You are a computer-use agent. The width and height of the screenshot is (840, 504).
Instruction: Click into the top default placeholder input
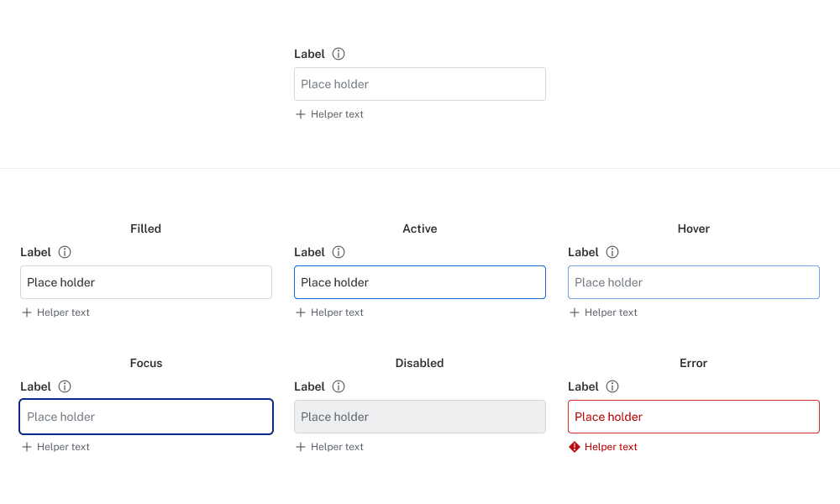pyautogui.click(x=420, y=84)
